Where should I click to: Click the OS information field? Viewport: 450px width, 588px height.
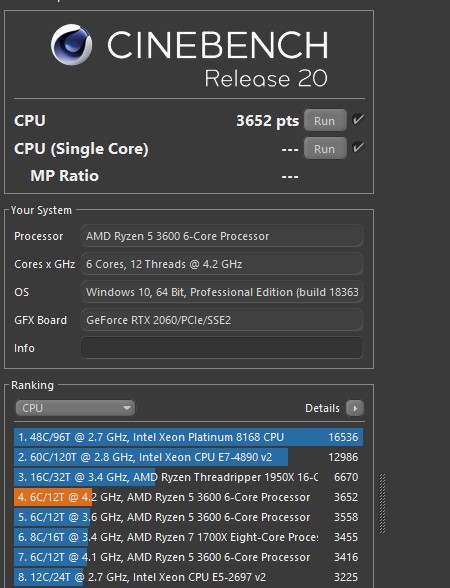222,292
